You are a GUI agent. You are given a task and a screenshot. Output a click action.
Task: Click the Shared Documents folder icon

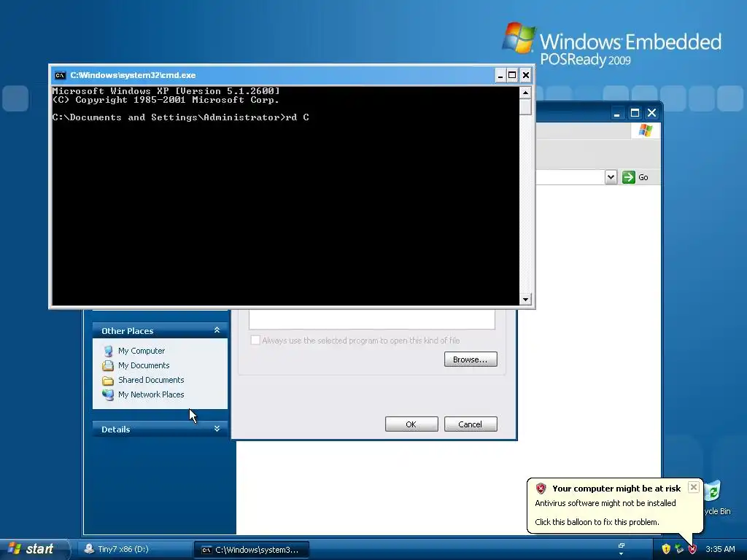[x=108, y=381]
